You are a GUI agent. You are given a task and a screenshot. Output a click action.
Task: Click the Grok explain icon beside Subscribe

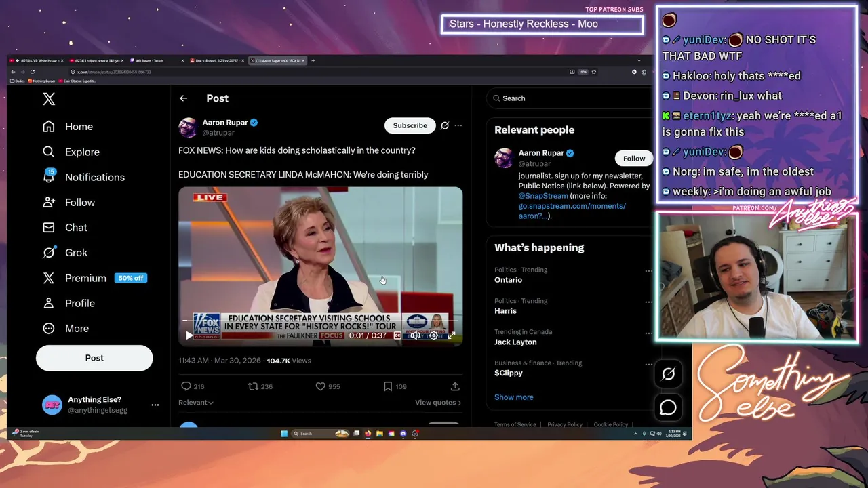pos(445,125)
